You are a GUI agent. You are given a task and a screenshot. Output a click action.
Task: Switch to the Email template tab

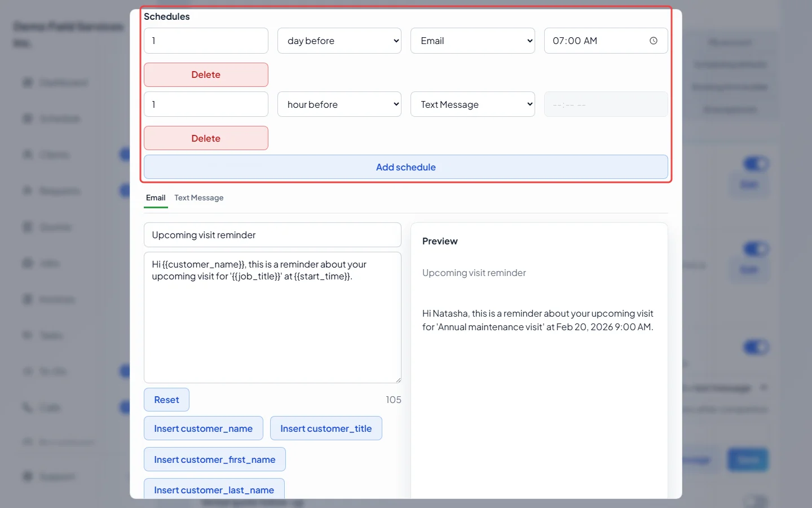pos(156,198)
